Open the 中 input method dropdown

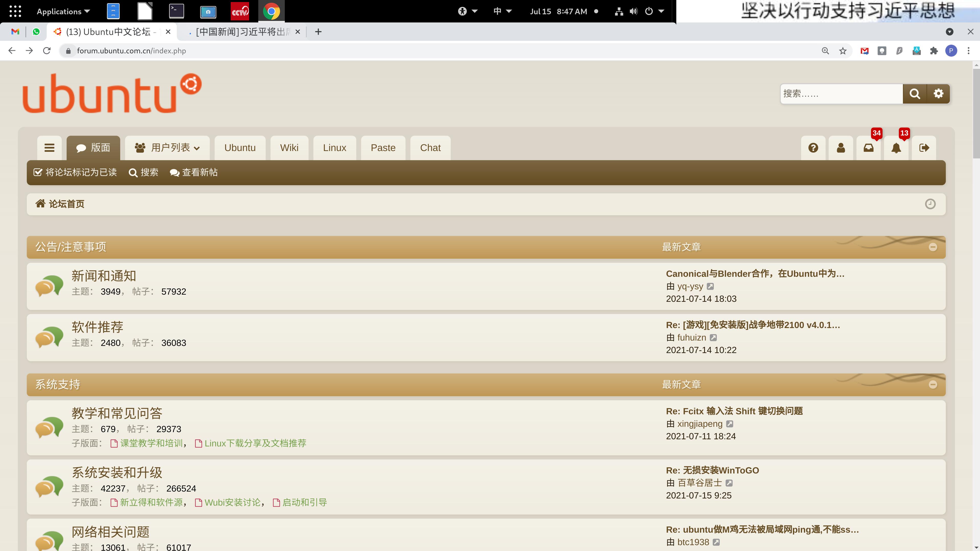coord(502,11)
